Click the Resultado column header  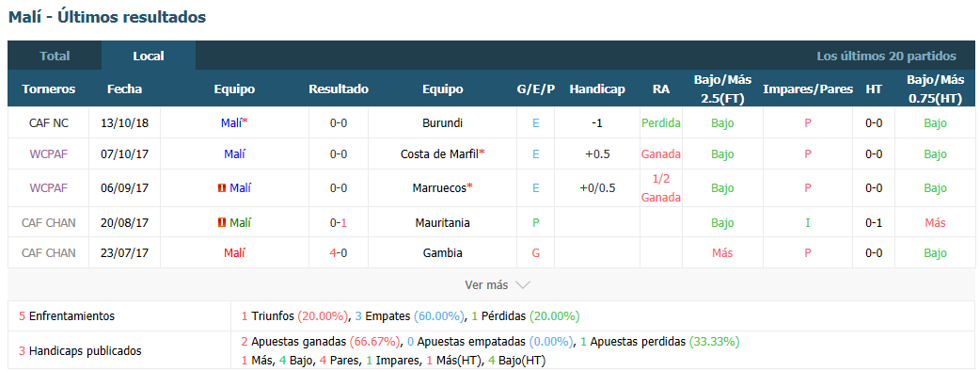click(x=339, y=89)
